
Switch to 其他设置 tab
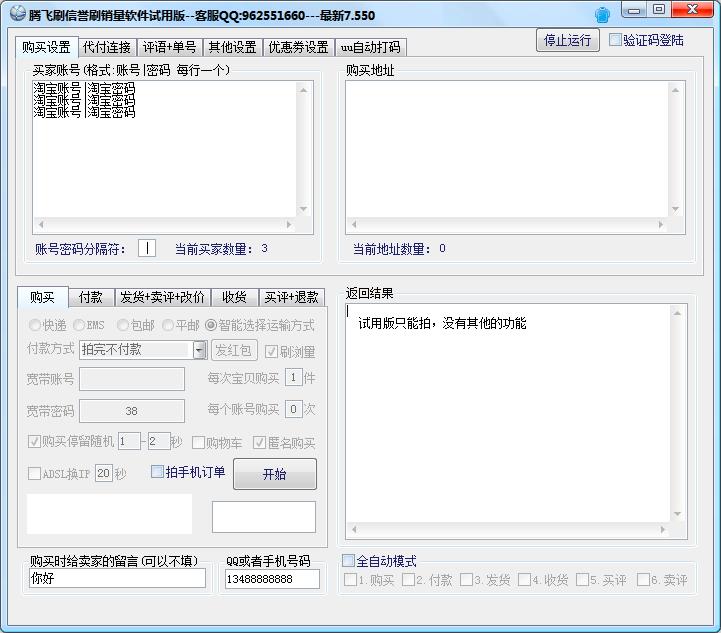point(232,47)
